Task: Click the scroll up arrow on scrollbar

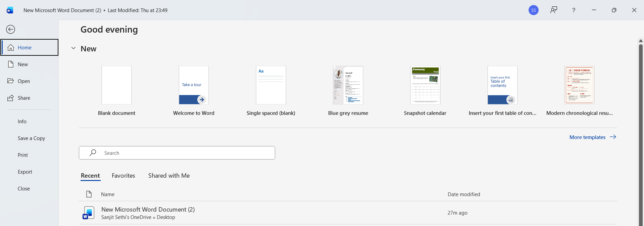Action: 640,41
